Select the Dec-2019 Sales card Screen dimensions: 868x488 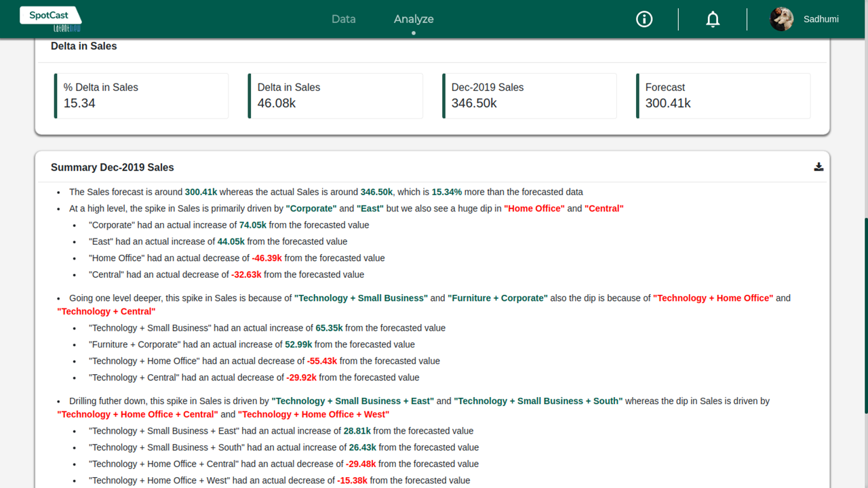click(530, 96)
